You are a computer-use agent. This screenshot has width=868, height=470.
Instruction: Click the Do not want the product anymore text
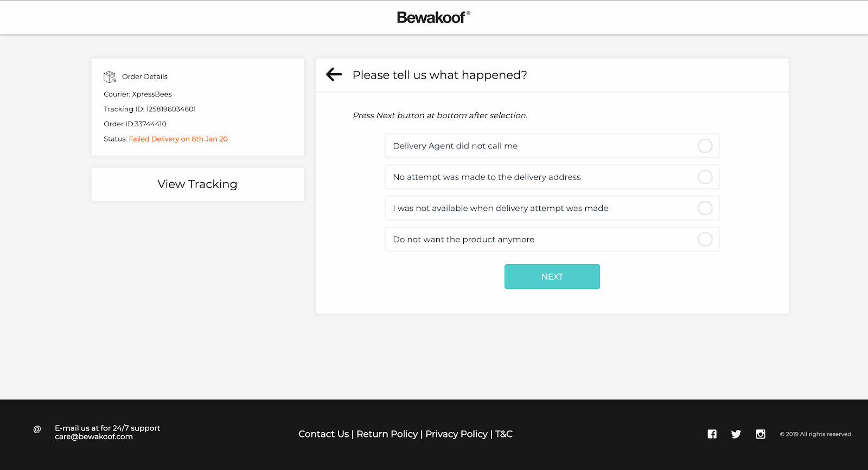click(464, 240)
